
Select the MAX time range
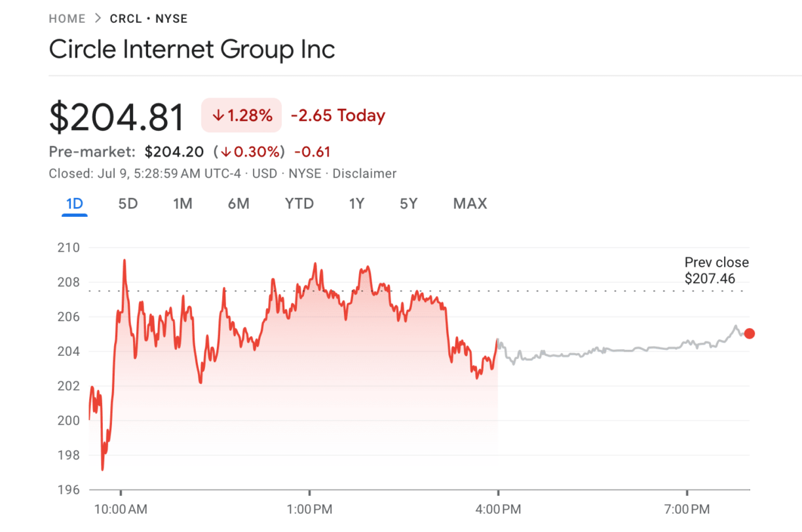(469, 204)
